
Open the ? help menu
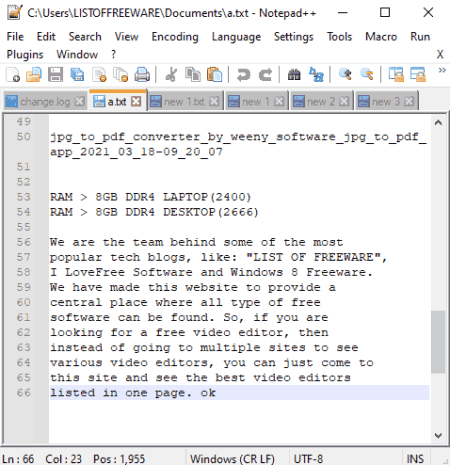click(x=114, y=54)
